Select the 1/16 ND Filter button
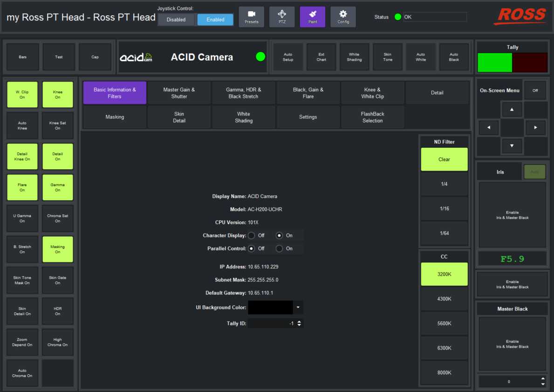The height and width of the screenshot is (392, 554). tap(444, 208)
